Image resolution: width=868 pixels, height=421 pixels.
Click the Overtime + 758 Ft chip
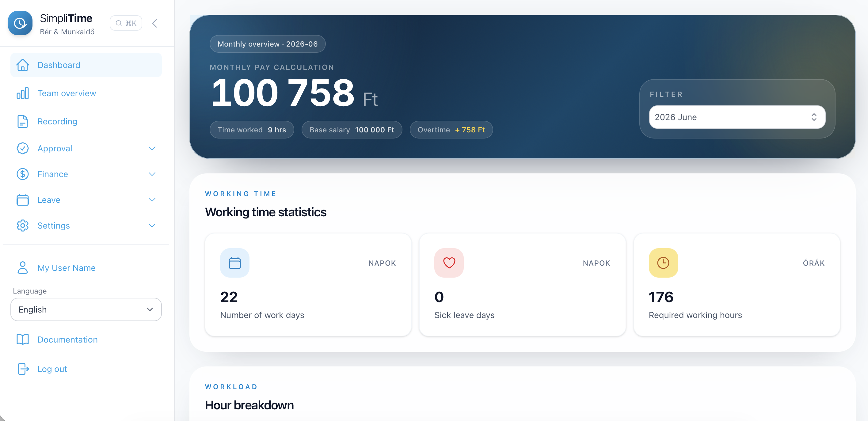click(451, 130)
